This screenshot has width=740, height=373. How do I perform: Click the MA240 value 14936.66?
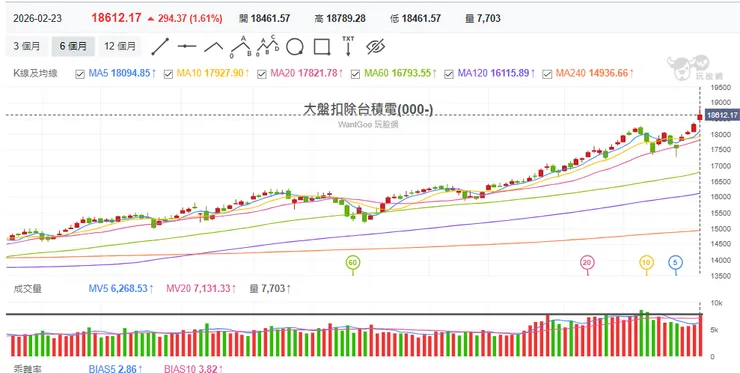pyautogui.click(x=608, y=74)
